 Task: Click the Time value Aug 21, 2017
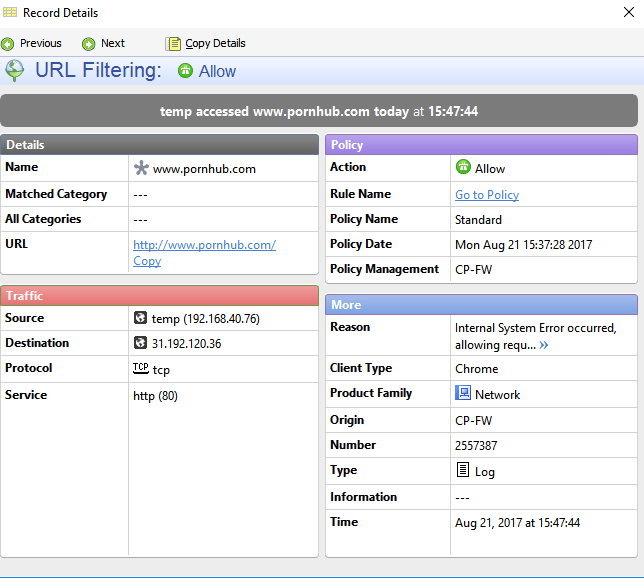[517, 523]
